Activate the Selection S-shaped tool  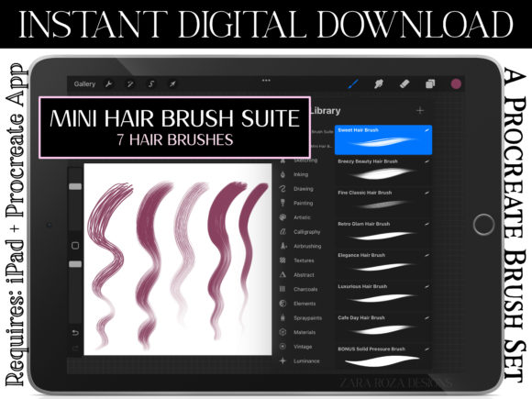coord(151,83)
